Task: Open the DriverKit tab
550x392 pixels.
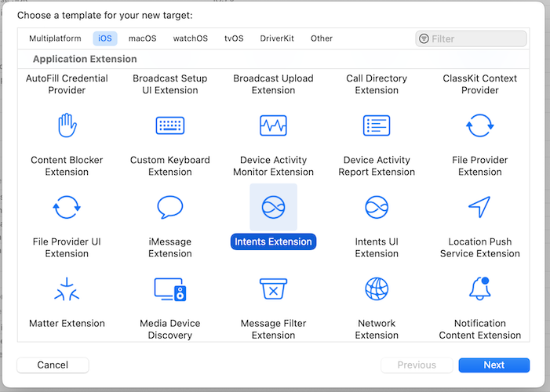Action: click(x=277, y=38)
